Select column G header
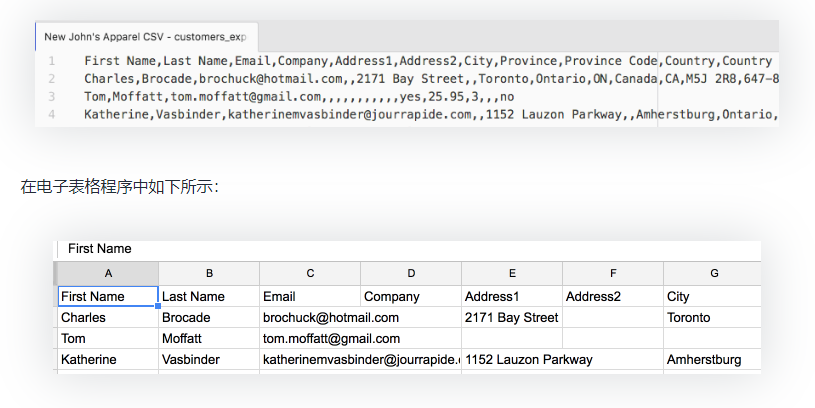The height and width of the screenshot is (408, 815). pos(713,273)
